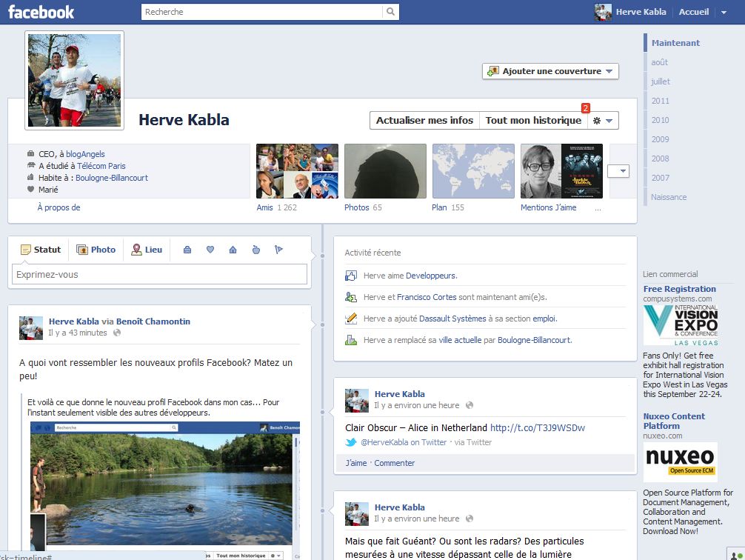
Task: Open the Mentions J'aime thumbnail
Action: [x=561, y=171]
